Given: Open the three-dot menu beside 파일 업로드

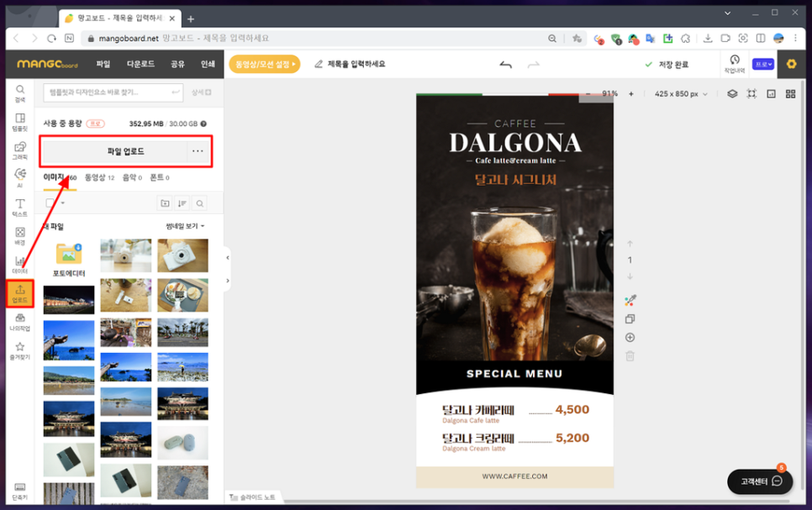Looking at the screenshot, I should [x=198, y=151].
